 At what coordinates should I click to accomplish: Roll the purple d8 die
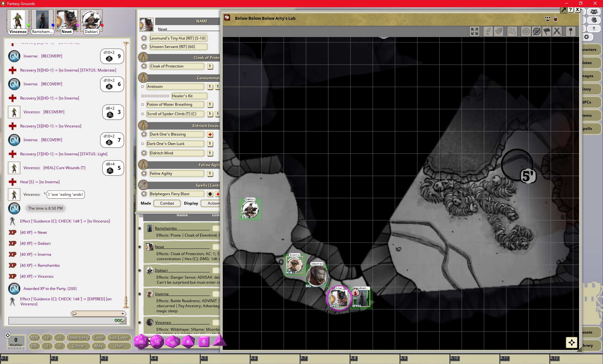pos(188,342)
